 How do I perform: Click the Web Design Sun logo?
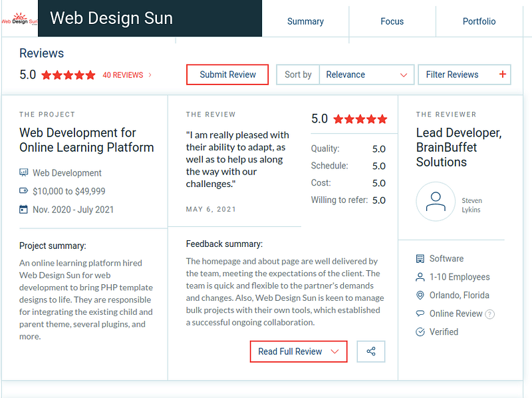point(19,19)
